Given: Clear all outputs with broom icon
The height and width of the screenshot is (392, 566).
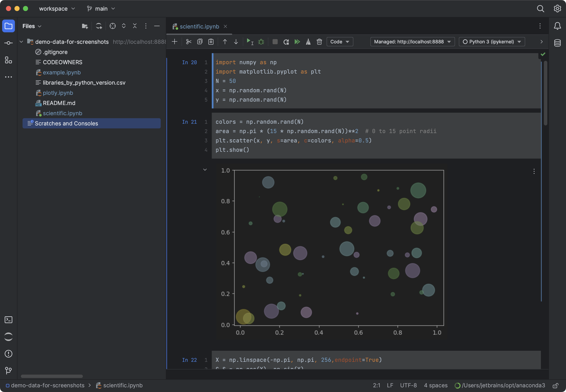Looking at the screenshot, I should pos(308,41).
